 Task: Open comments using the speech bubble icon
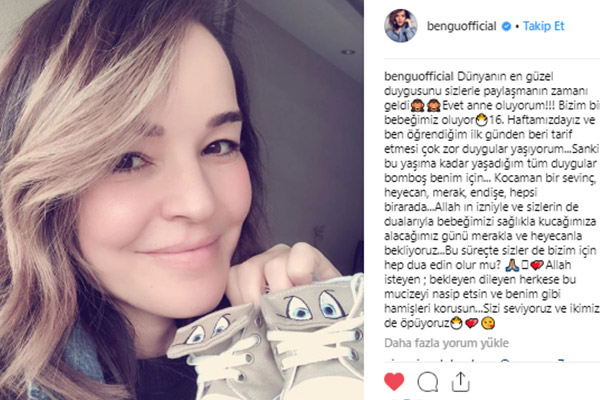tap(427, 382)
